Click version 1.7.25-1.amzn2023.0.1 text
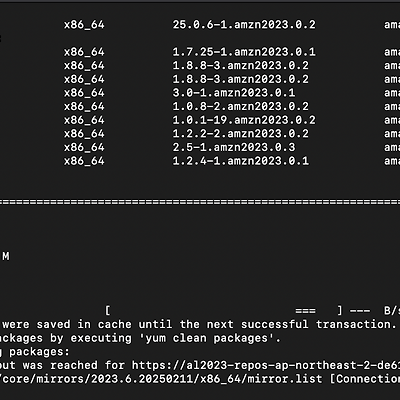Viewport: 400px width, 400px height. click(x=244, y=52)
